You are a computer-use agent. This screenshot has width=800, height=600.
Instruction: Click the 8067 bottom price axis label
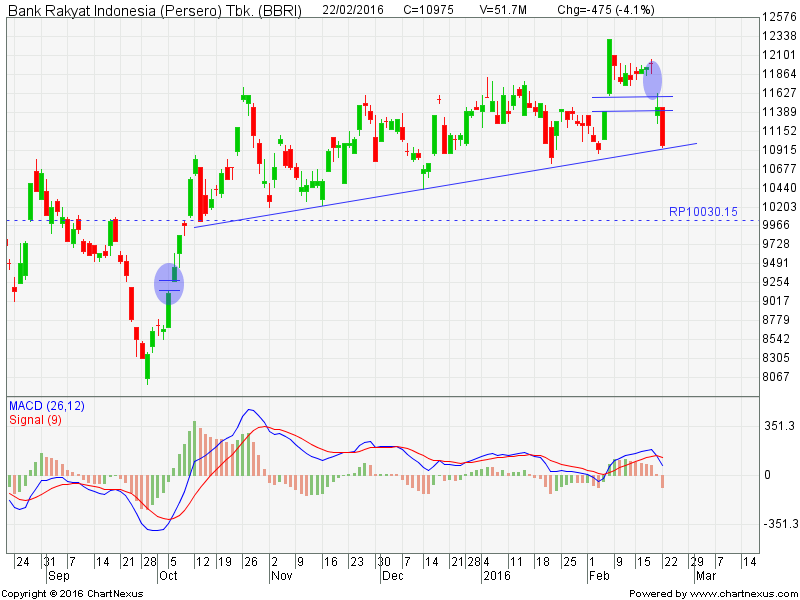775,377
